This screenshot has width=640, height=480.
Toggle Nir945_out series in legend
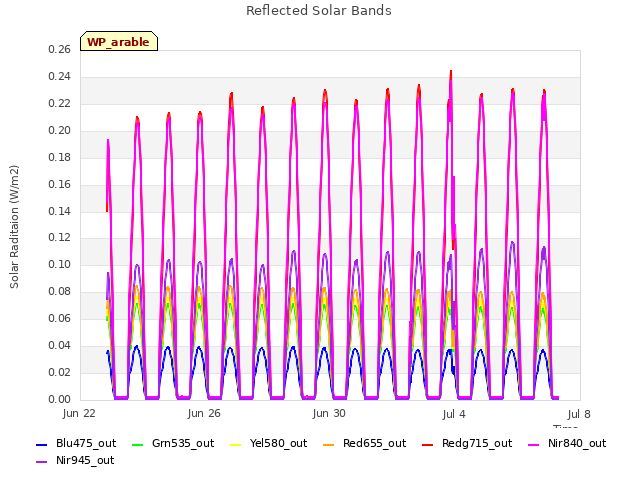tap(75, 461)
